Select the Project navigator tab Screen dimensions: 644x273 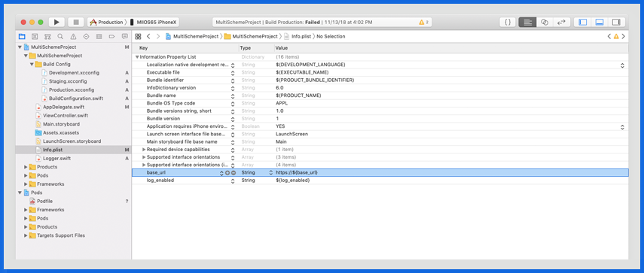[x=22, y=36]
